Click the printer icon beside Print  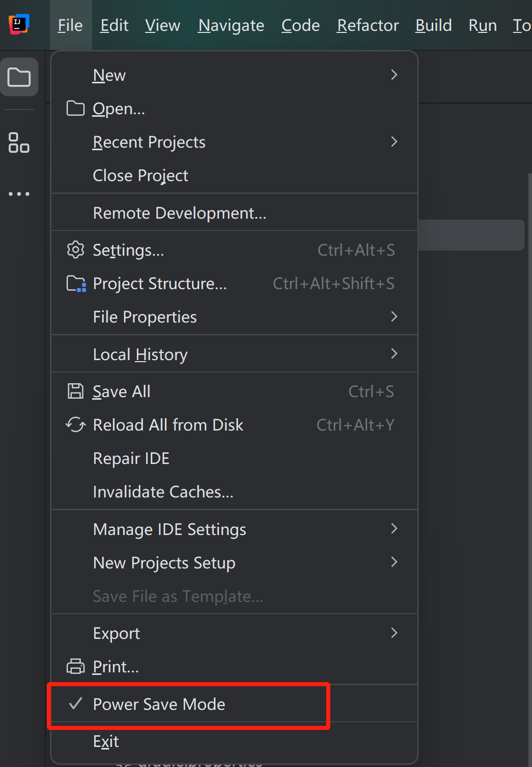76,667
